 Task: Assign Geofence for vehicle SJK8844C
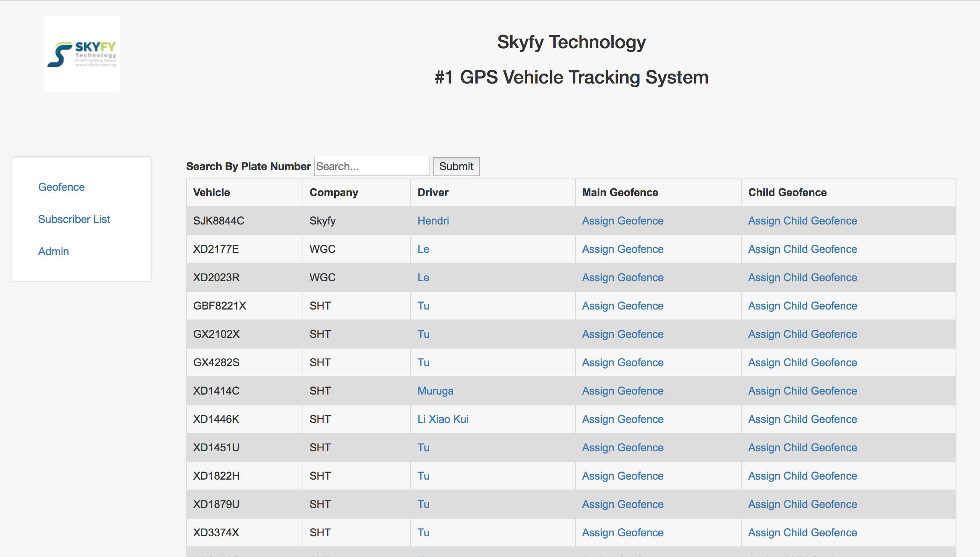(622, 221)
